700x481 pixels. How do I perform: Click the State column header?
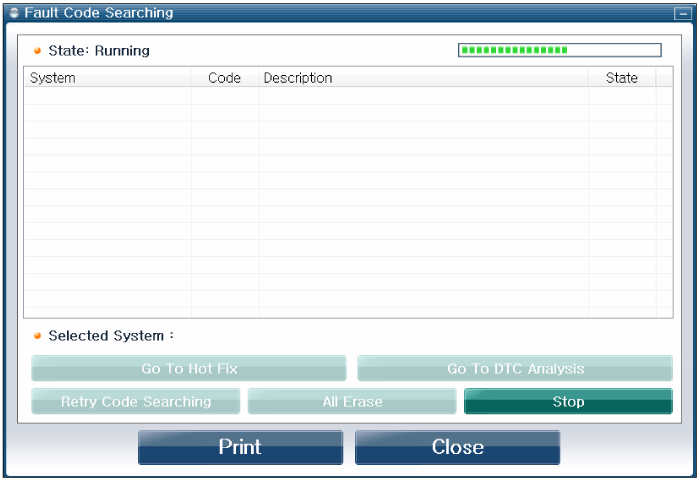622,78
